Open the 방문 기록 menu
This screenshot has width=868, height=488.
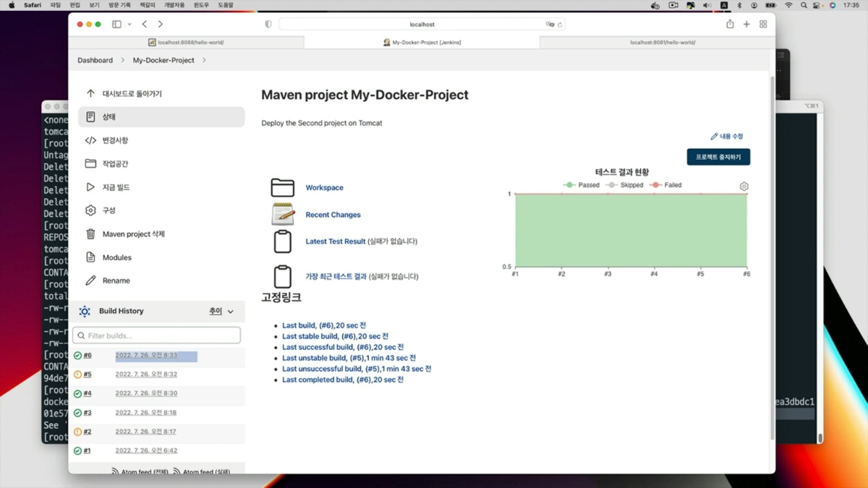(x=120, y=5)
